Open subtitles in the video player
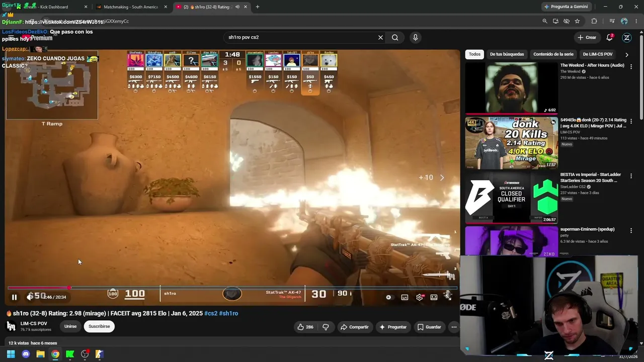Screen dimensions: 644x362 click(x=405, y=297)
